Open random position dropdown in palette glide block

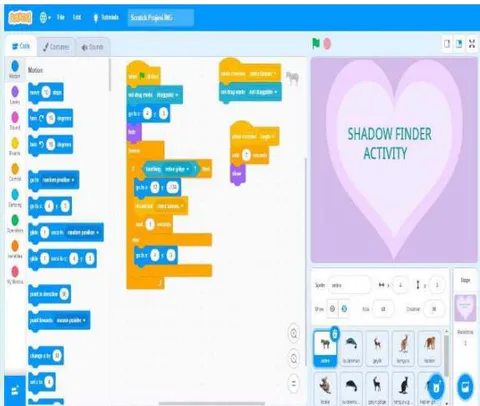[83, 232]
